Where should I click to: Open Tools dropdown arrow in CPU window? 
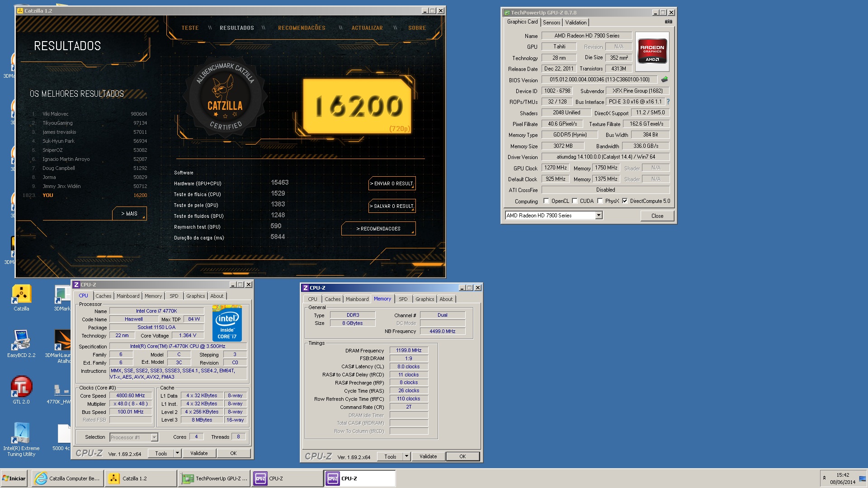(x=177, y=453)
